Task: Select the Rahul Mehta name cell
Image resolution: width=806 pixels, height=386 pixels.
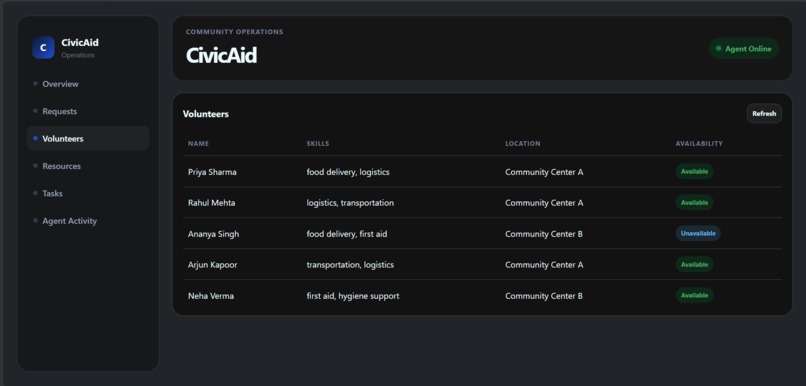Action: (211, 203)
